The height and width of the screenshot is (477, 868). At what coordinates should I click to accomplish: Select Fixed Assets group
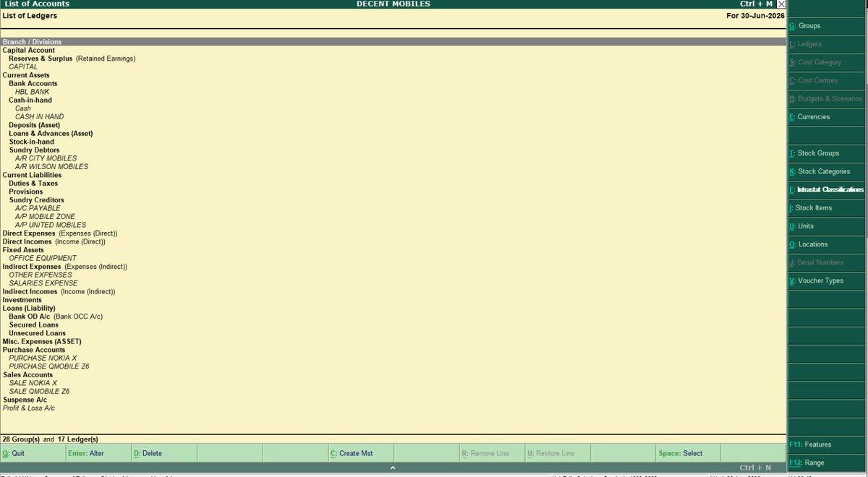point(23,250)
